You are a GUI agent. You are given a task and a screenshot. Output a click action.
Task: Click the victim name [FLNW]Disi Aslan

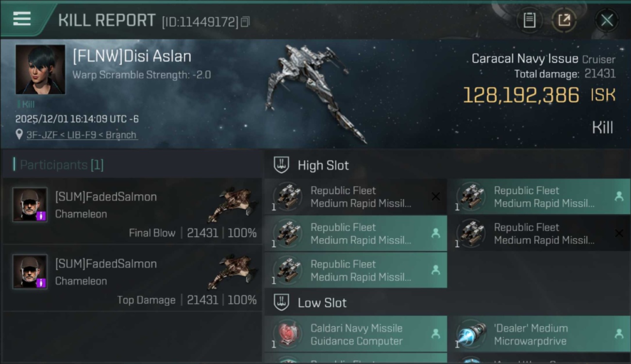point(132,56)
